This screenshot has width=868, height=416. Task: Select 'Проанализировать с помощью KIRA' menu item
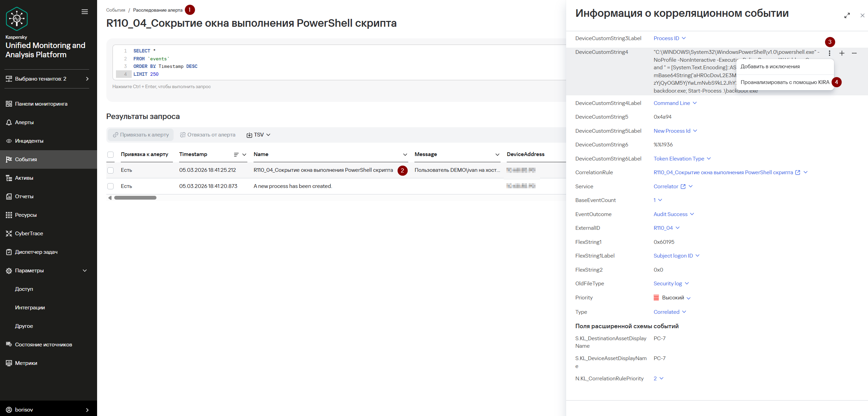785,82
